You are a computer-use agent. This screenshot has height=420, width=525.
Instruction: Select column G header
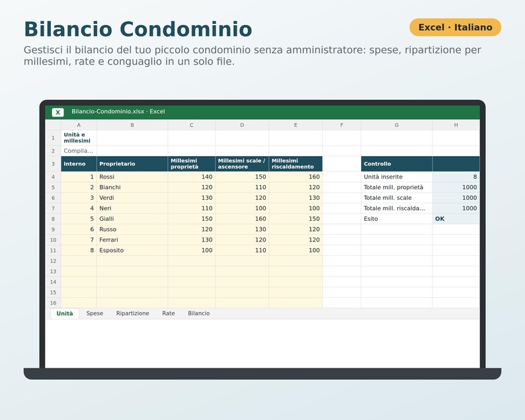(397, 125)
